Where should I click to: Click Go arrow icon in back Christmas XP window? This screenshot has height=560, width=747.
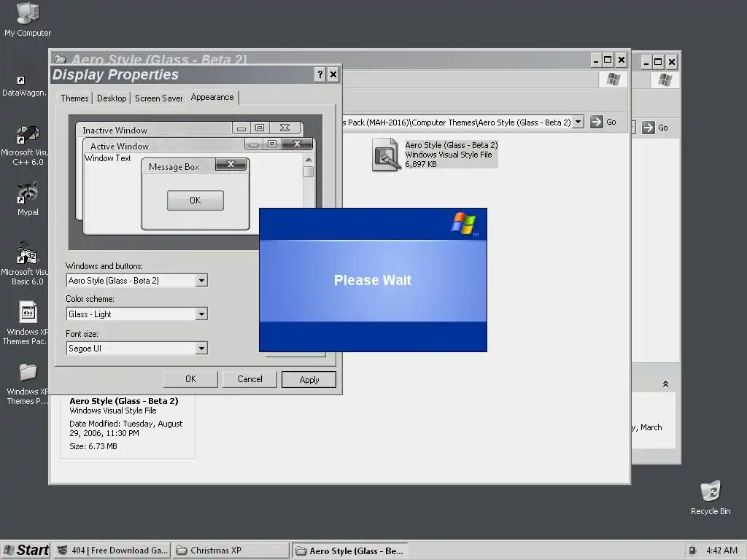[648, 128]
